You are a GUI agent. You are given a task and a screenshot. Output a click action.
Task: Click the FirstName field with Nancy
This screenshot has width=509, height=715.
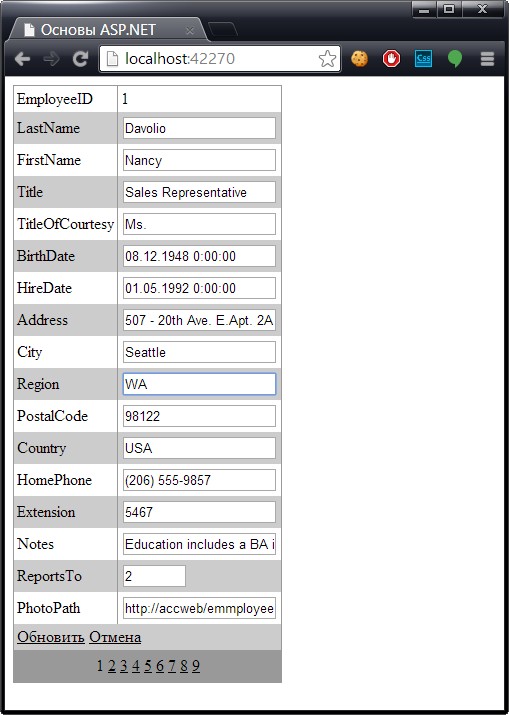[199, 160]
